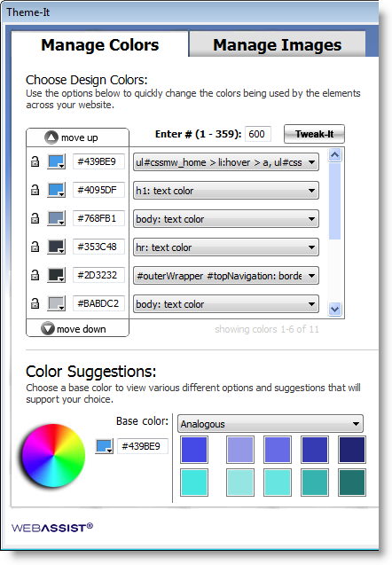The height and width of the screenshot is (565, 392).
Task: Toggle lock for color #2D3232
Action: pyautogui.click(x=35, y=275)
